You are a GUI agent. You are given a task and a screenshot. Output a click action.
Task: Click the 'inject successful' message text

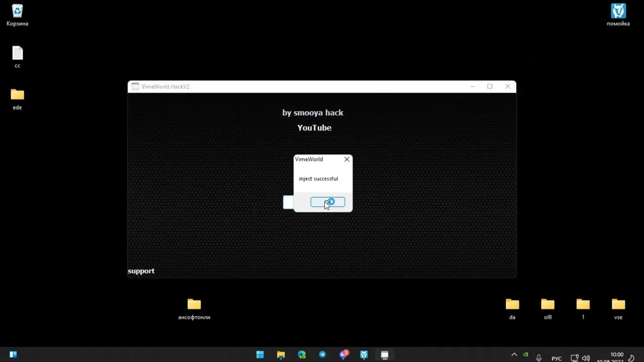point(318,178)
